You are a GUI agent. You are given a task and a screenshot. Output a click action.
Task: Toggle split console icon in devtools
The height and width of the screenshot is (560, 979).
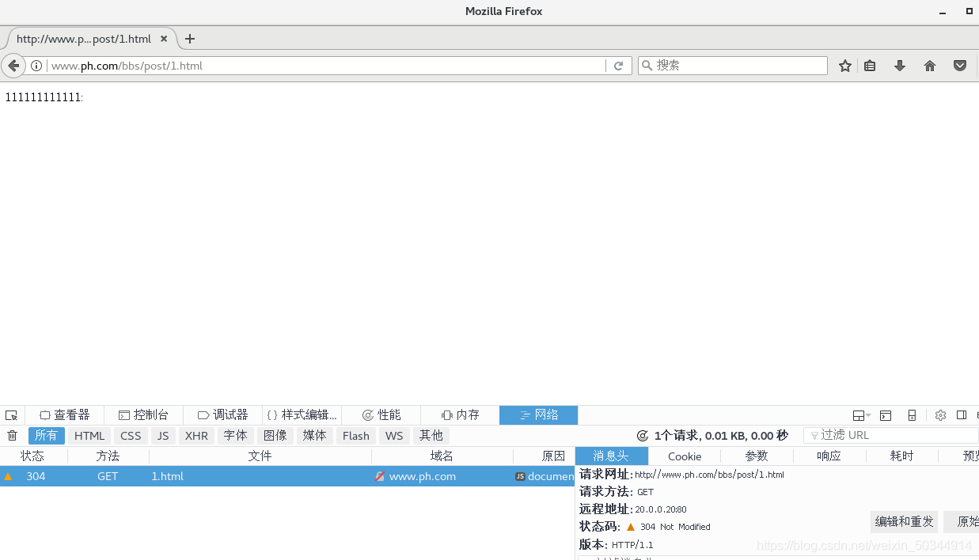click(x=886, y=415)
